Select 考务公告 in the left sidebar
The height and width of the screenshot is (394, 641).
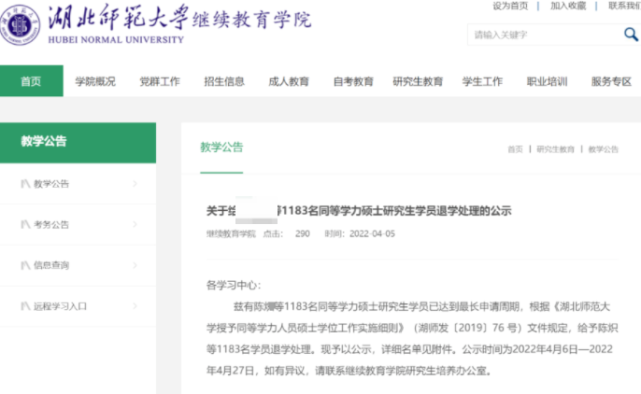click(x=51, y=224)
